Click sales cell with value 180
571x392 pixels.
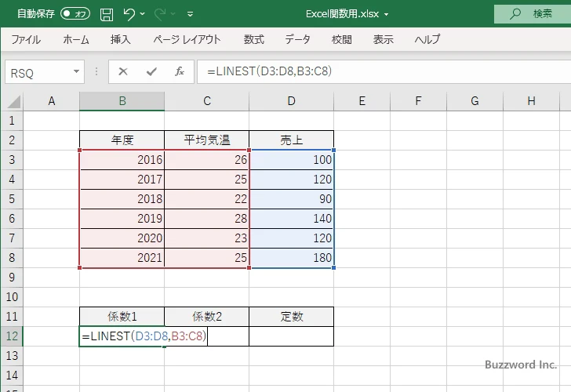click(291, 258)
